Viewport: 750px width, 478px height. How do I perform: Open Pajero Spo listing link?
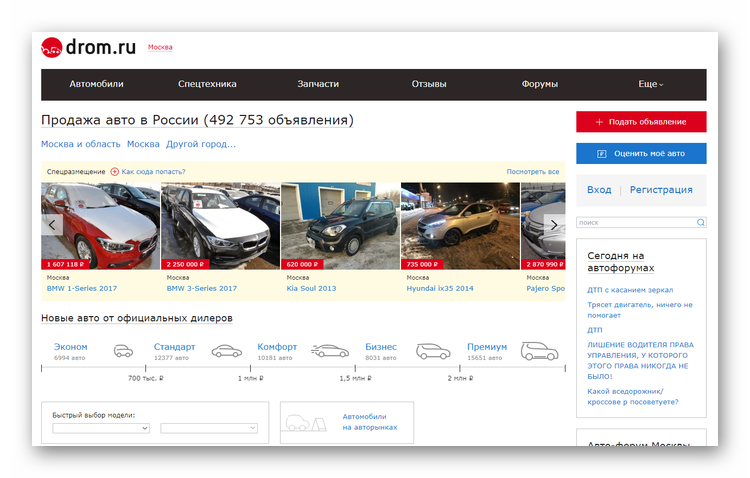[546, 289]
